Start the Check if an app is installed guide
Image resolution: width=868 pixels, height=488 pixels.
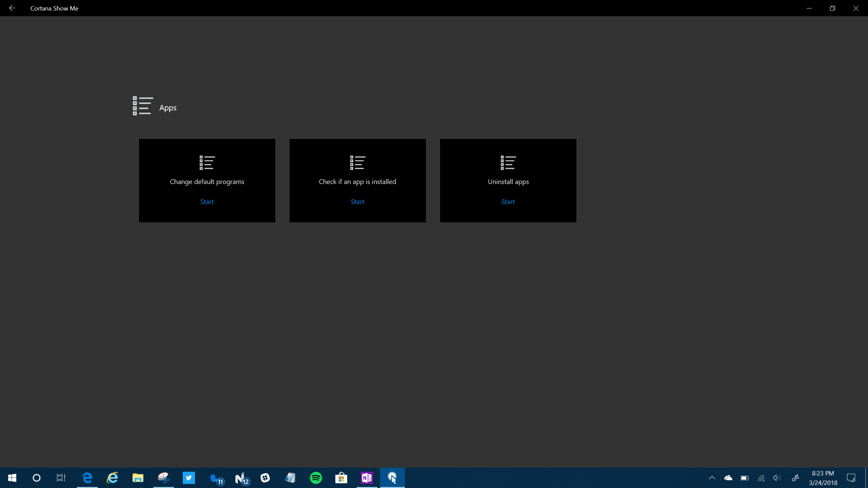pyautogui.click(x=357, y=202)
